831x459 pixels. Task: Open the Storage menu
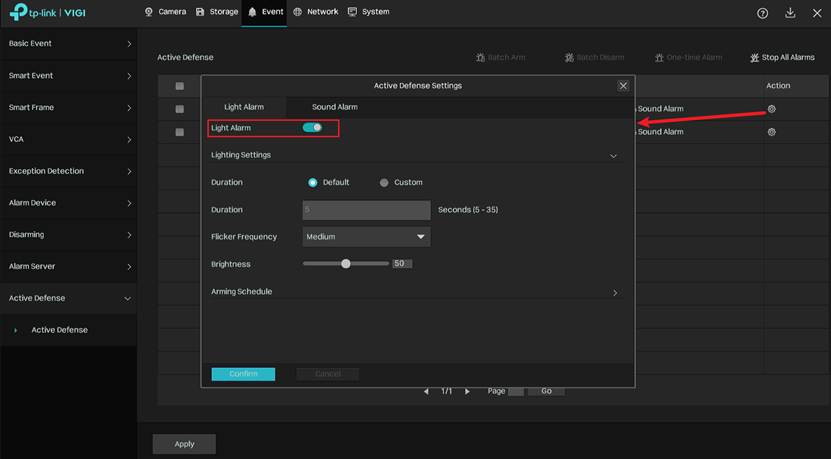point(217,12)
